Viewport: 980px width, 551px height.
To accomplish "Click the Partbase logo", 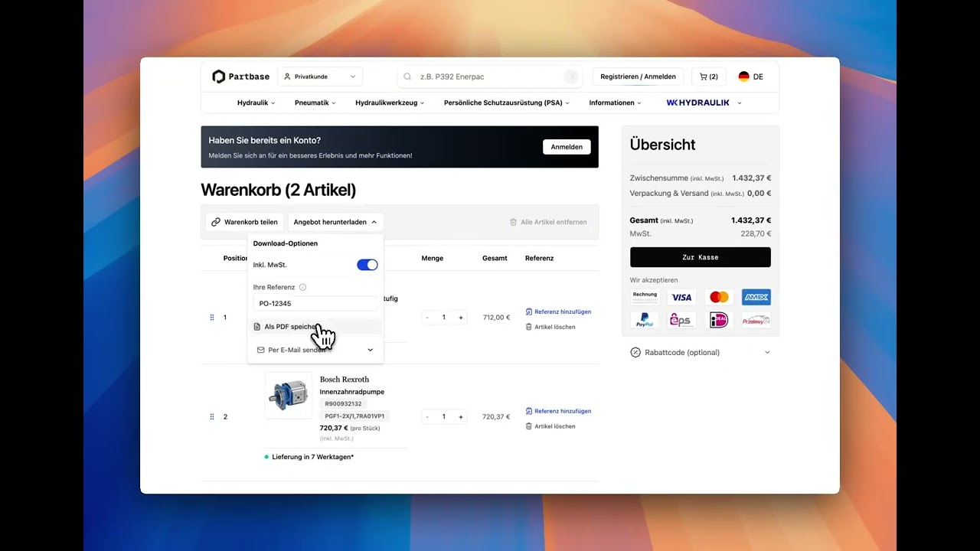I will coord(240,77).
